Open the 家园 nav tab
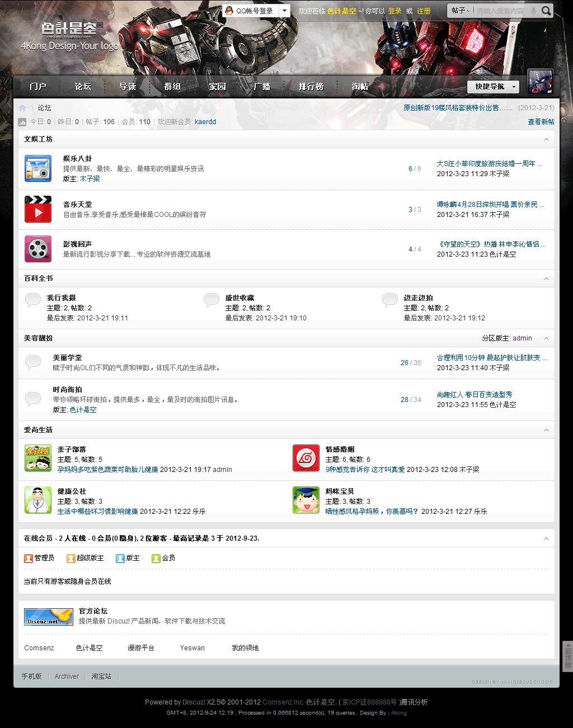Screen dimensions: 573x728 coord(217,87)
